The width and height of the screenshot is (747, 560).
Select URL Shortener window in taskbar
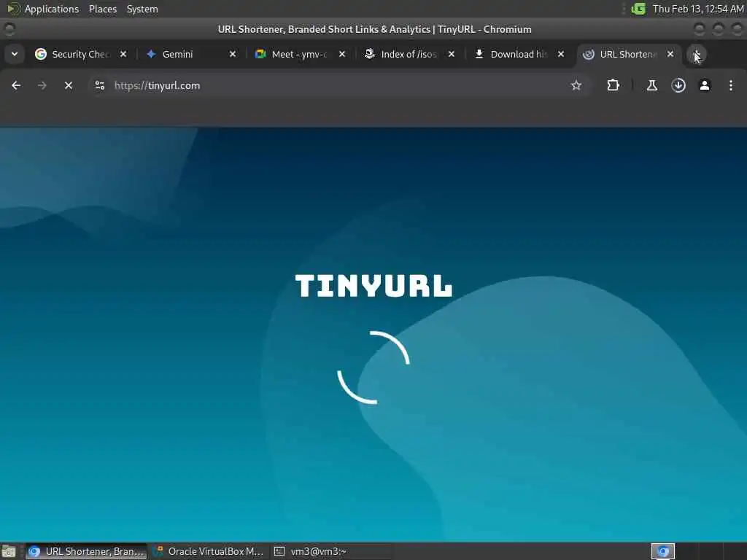coord(86,551)
